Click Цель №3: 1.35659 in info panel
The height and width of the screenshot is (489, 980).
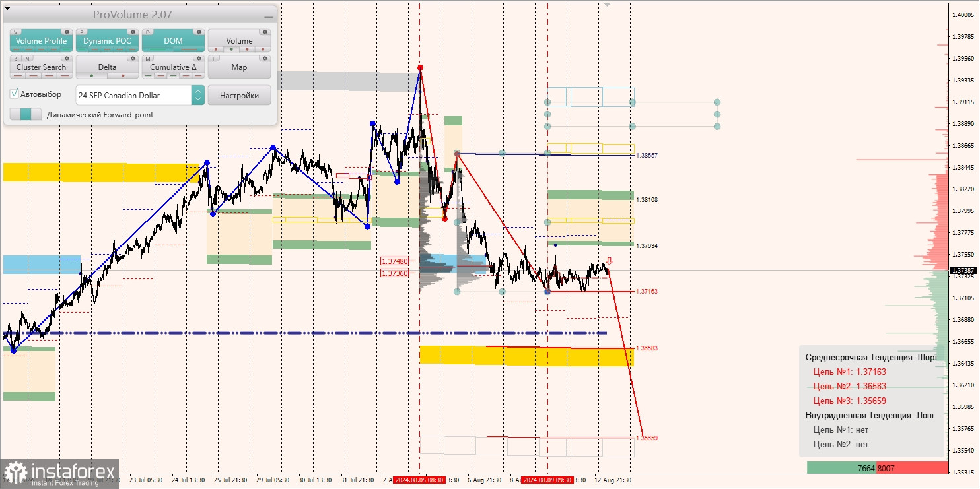[850, 401]
